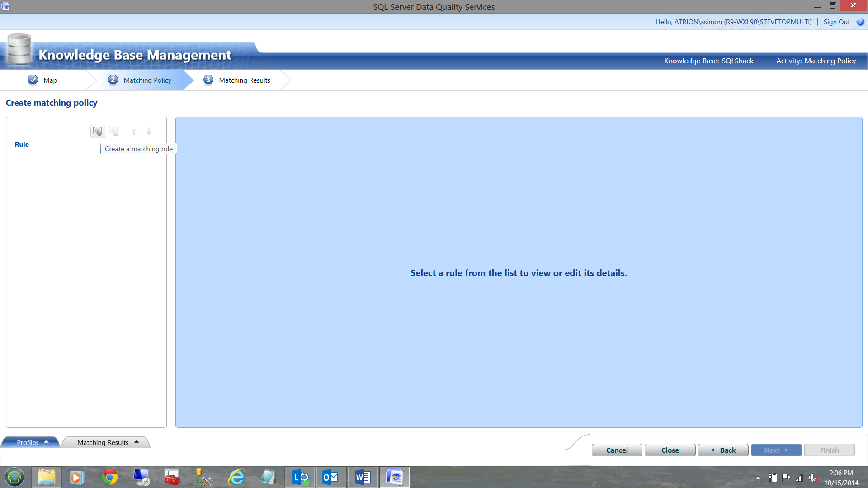
Task: Click the Create a matching rule icon
Action: pos(98,131)
